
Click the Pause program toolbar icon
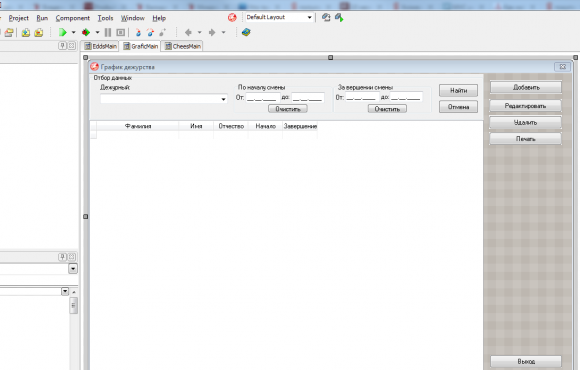coord(108,33)
